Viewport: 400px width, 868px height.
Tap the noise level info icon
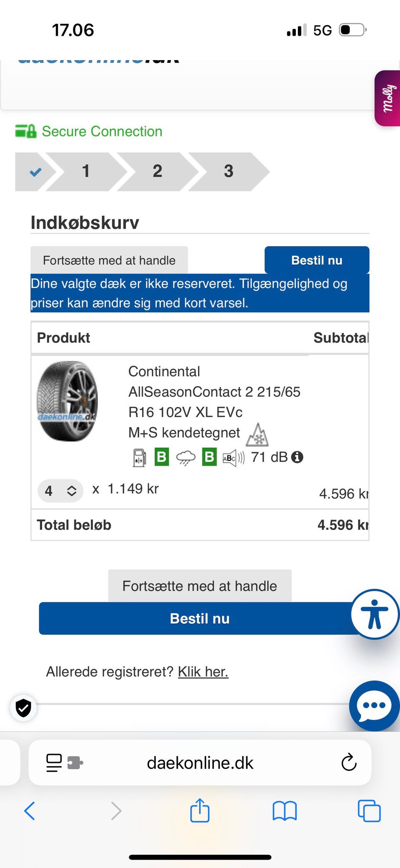click(297, 457)
